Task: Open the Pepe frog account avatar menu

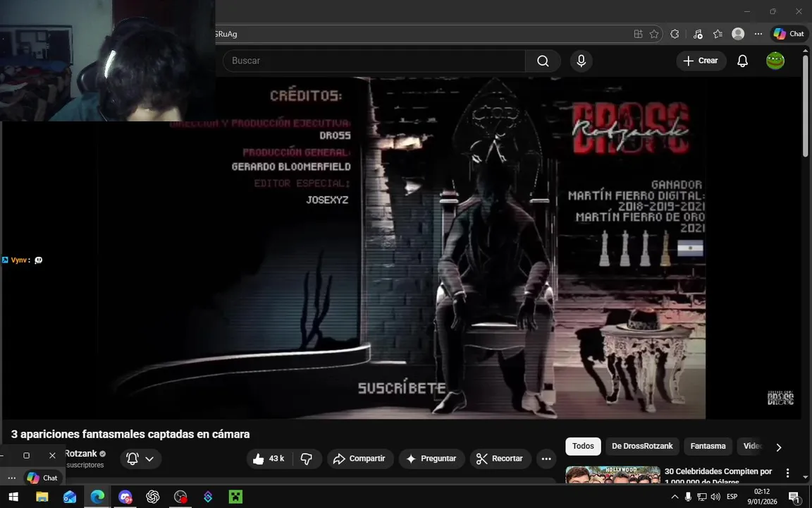Action: pos(775,61)
